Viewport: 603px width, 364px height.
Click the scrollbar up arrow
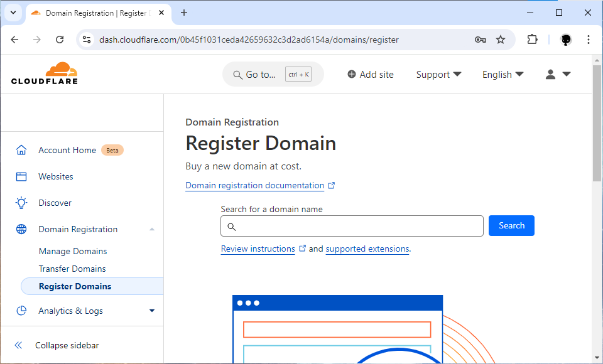(x=597, y=60)
